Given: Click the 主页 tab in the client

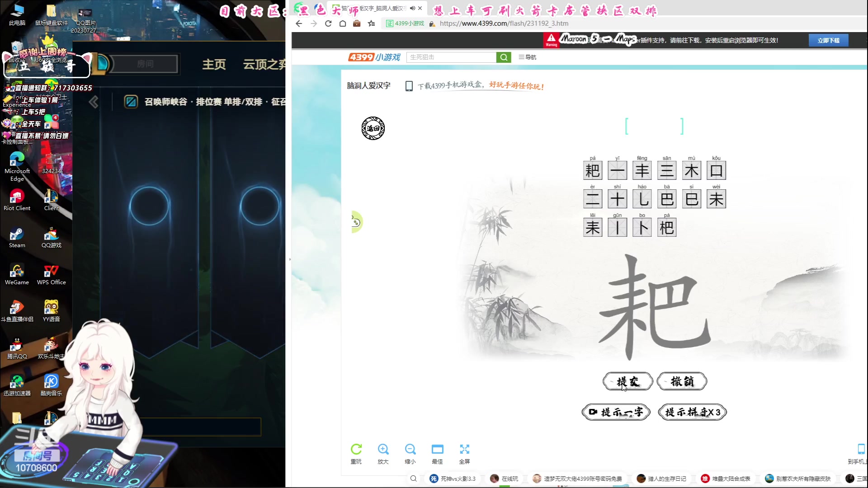Looking at the screenshot, I should pyautogui.click(x=214, y=64).
